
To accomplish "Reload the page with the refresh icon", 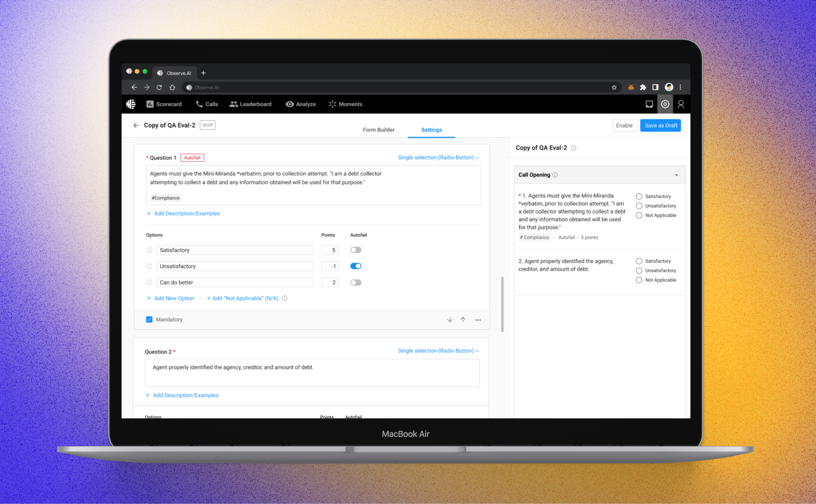I will [159, 87].
